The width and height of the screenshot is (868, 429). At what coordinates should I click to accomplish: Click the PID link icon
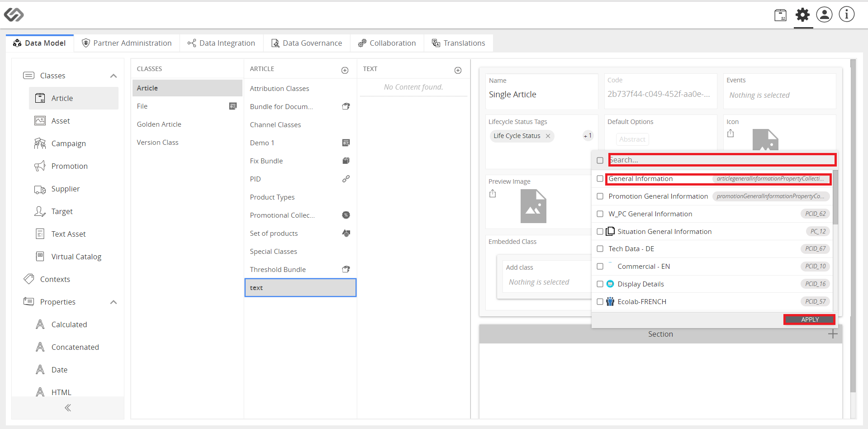point(346,179)
